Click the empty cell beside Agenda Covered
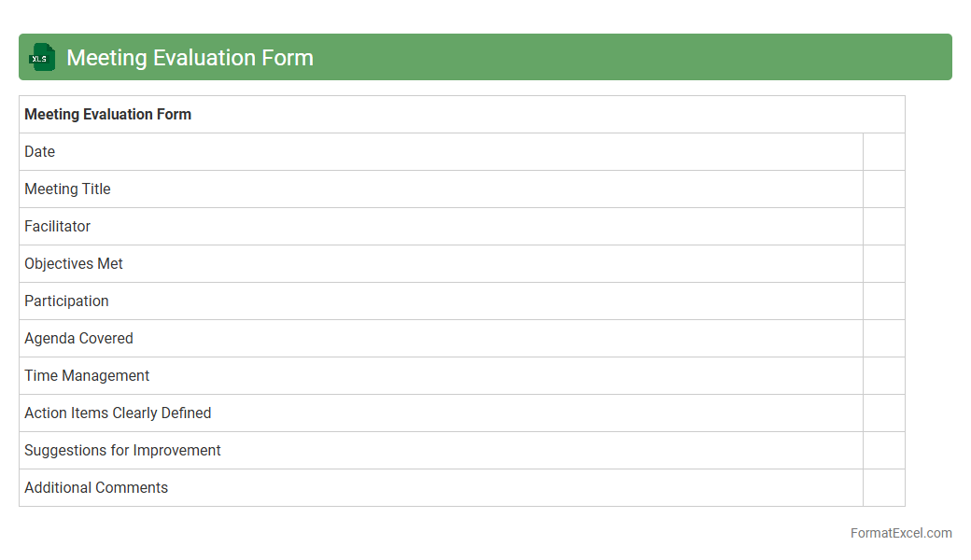This screenshot has height=560, width=971. tap(883, 339)
